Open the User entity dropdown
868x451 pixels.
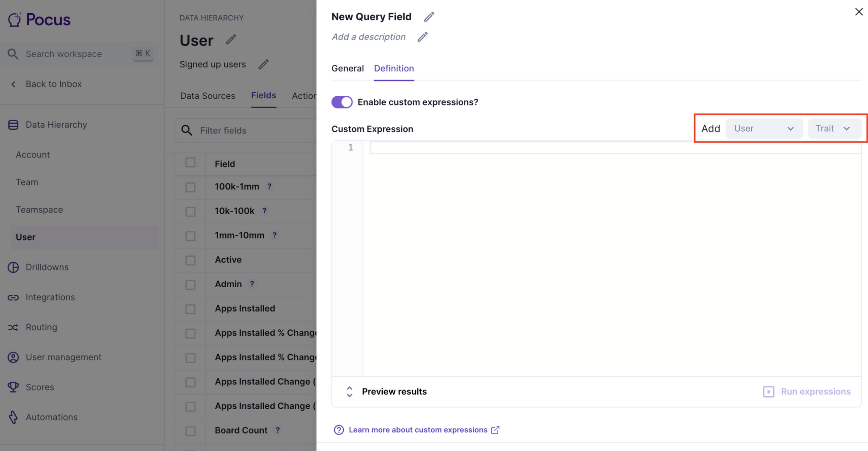(764, 129)
